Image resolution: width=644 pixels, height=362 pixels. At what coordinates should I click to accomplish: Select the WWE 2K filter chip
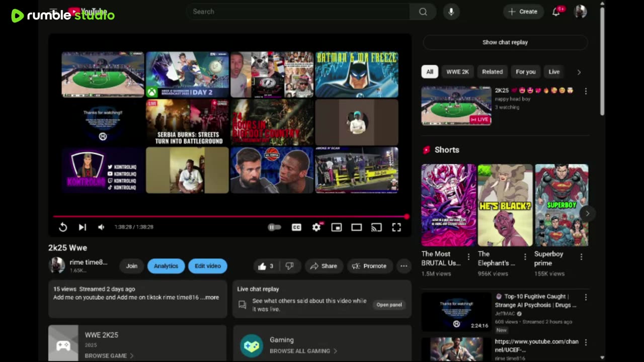coord(457,72)
